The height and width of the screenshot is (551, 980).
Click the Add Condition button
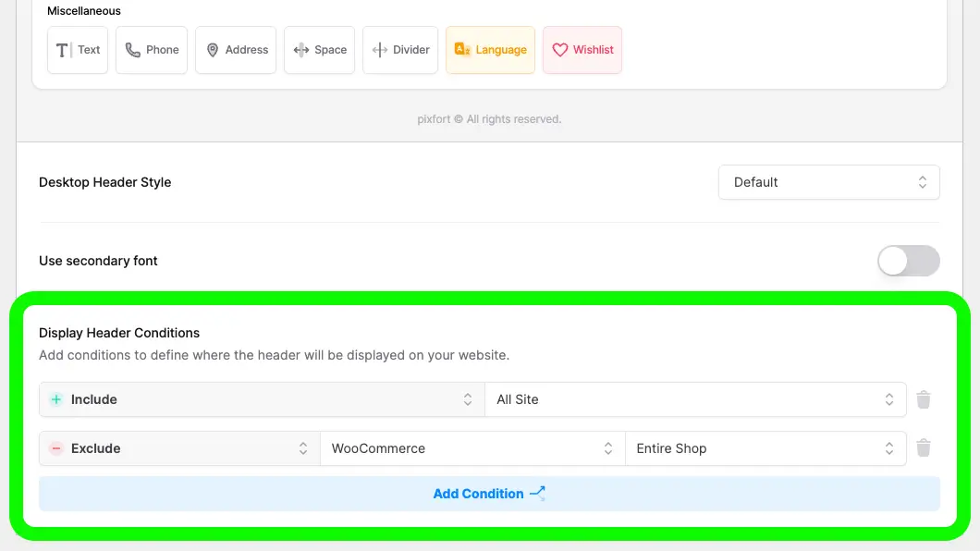tap(489, 494)
